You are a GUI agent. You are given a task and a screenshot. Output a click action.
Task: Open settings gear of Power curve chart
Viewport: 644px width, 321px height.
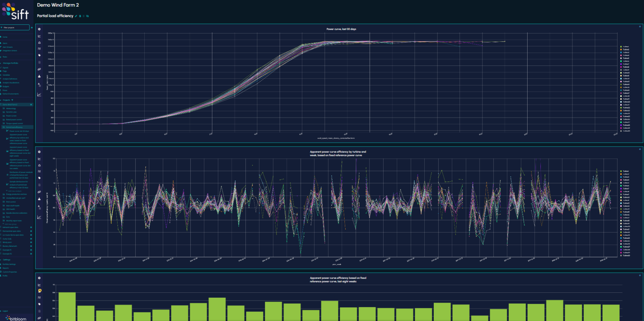[x=39, y=29]
